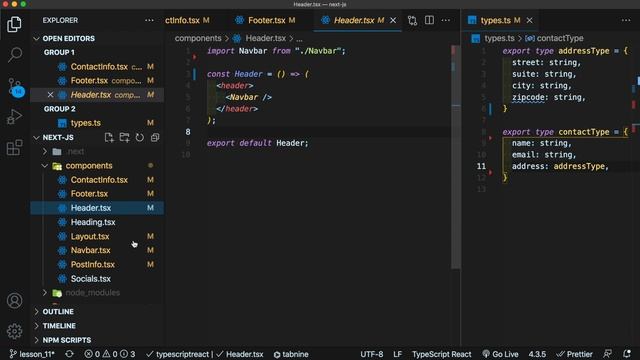Click the typescriptreact Header.tsx status item
The height and width of the screenshot is (360, 640).
coord(204,354)
